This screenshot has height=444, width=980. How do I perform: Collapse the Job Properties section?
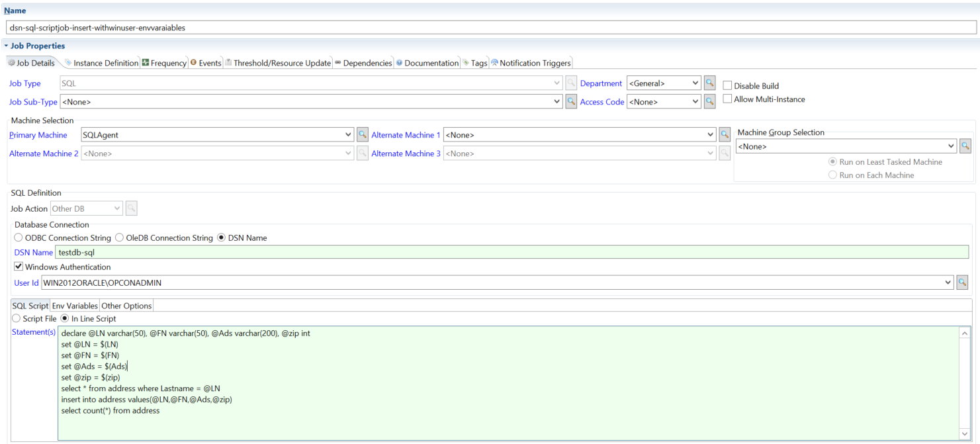click(x=6, y=46)
